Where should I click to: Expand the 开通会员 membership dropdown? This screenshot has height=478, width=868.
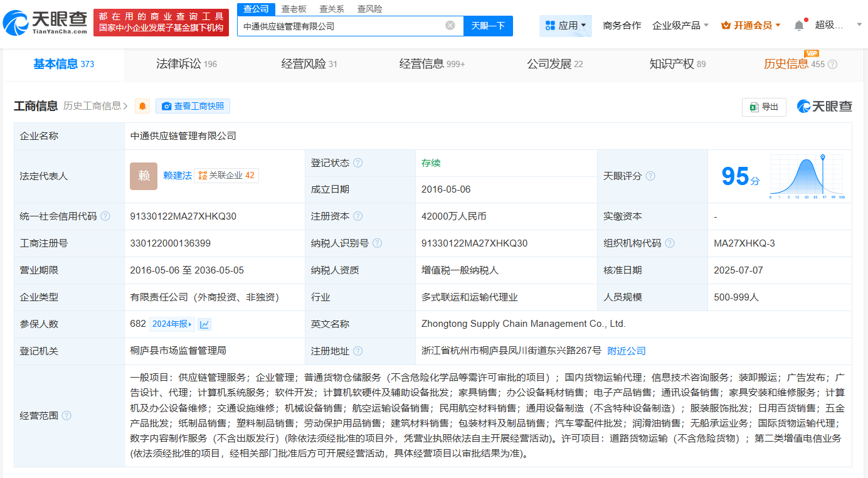(x=751, y=26)
